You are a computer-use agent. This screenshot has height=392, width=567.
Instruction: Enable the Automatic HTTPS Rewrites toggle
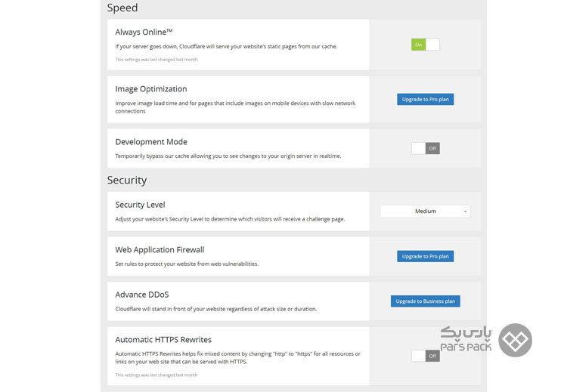pos(425,356)
